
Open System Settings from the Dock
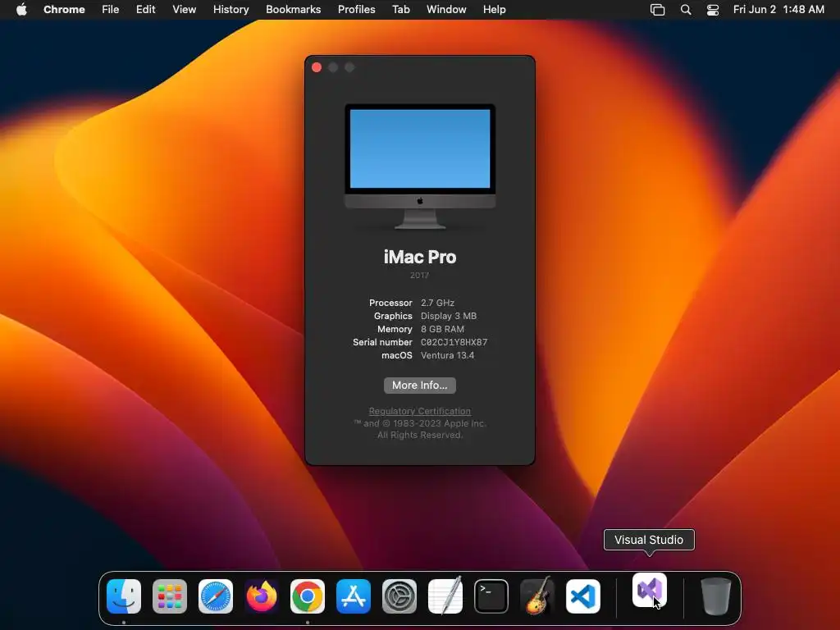click(x=399, y=596)
